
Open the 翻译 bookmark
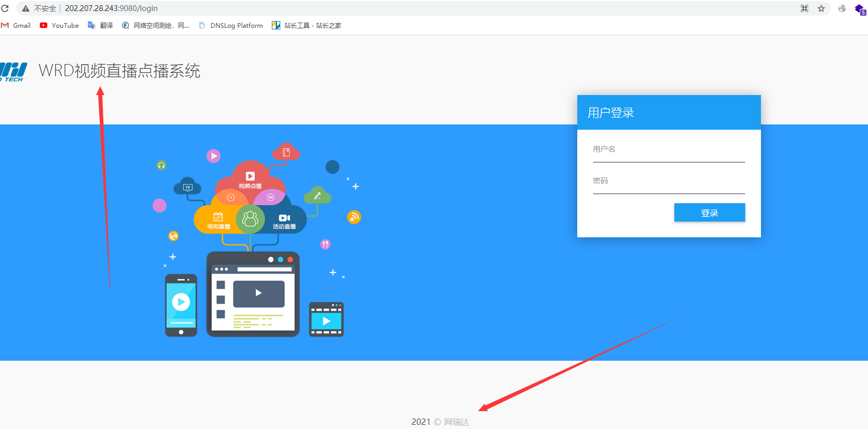pyautogui.click(x=100, y=25)
